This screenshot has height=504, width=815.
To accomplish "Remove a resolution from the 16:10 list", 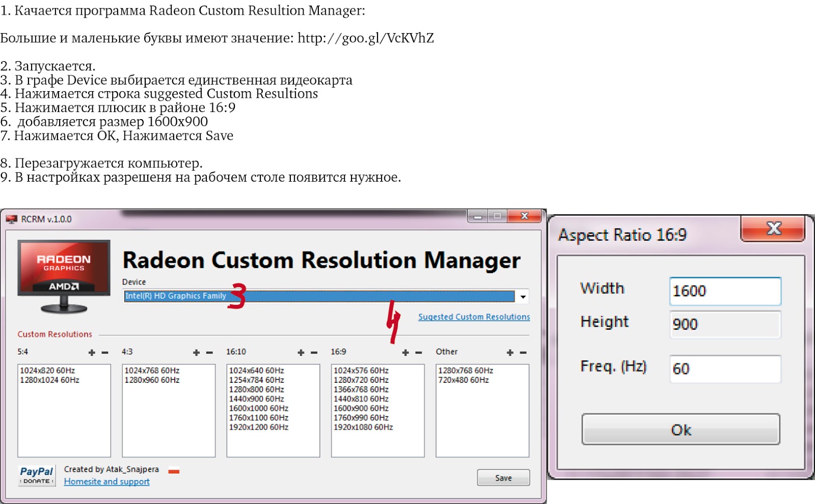I will tap(314, 352).
